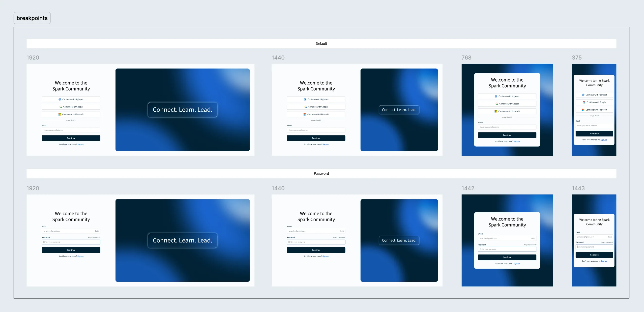644x312 pixels.
Task: Click Highspot icon in Default 768 frame
Action: tap(496, 96)
